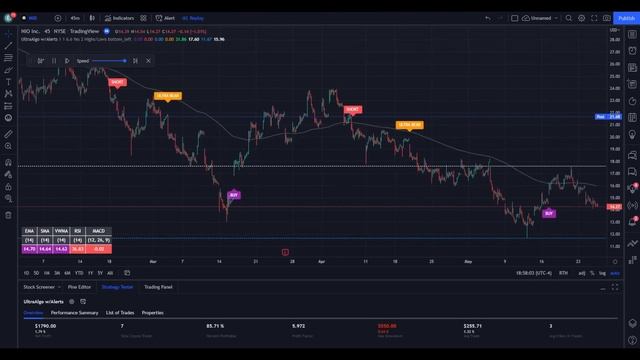Maximize the bottom strategy panel

pyautogui.click(x=615, y=288)
